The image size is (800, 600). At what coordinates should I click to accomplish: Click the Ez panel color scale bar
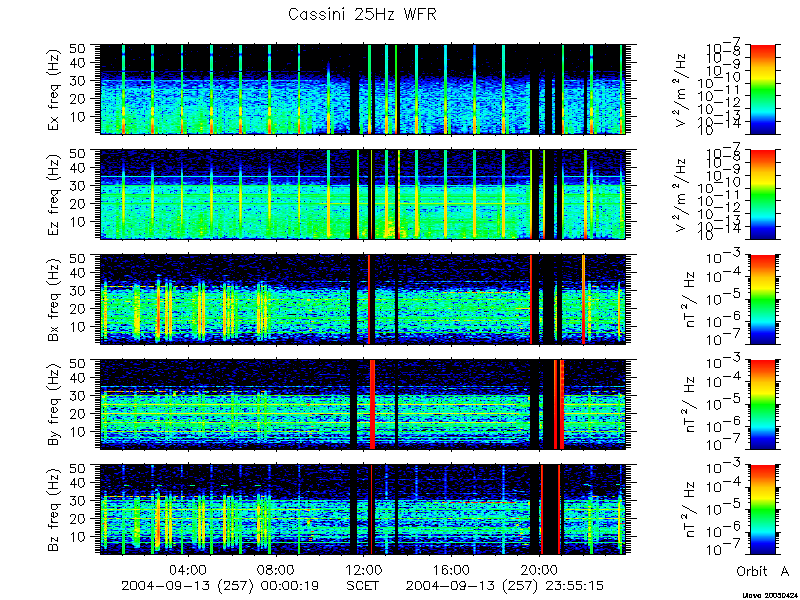coord(762,194)
